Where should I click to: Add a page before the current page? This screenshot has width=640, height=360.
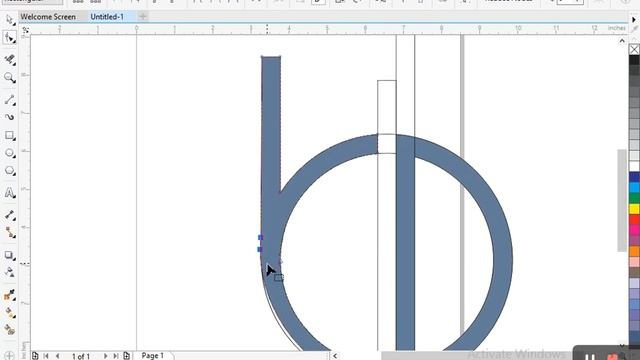35,356
